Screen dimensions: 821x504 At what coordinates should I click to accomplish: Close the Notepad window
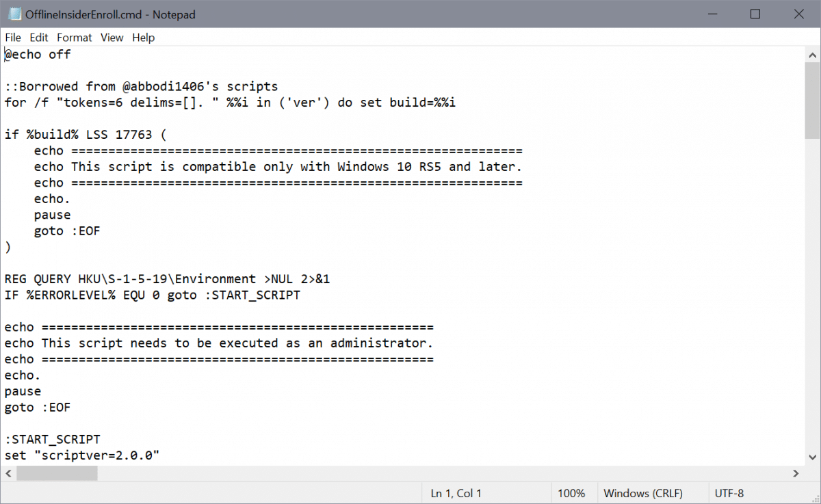point(797,14)
